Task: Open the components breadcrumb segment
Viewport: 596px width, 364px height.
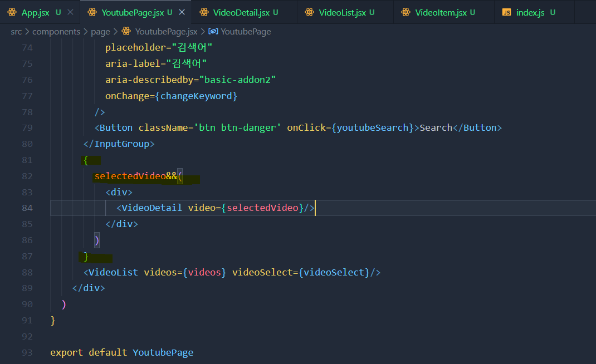Action: tap(56, 32)
